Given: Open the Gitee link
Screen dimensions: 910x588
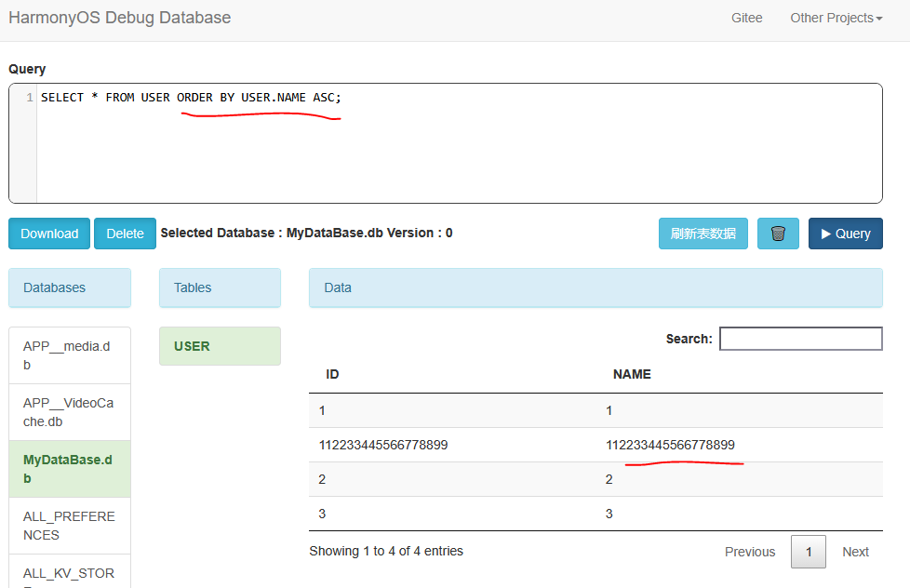Looking at the screenshot, I should click(746, 18).
